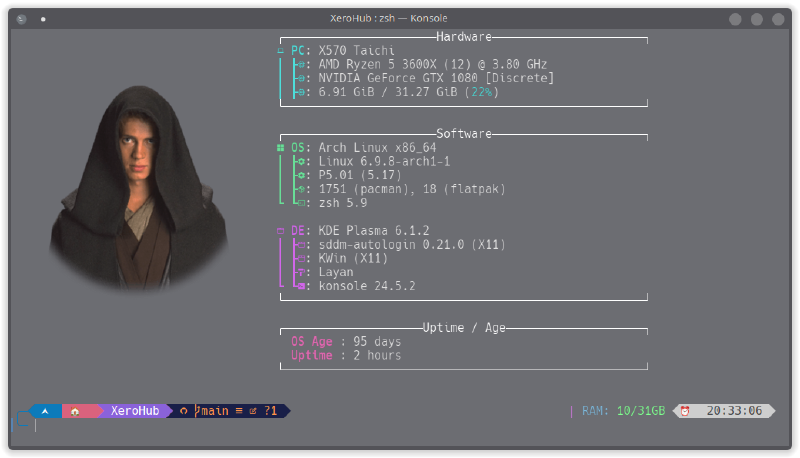Click the green OS icon beside Arch Linux
800x458 pixels.
pyautogui.click(x=281, y=147)
